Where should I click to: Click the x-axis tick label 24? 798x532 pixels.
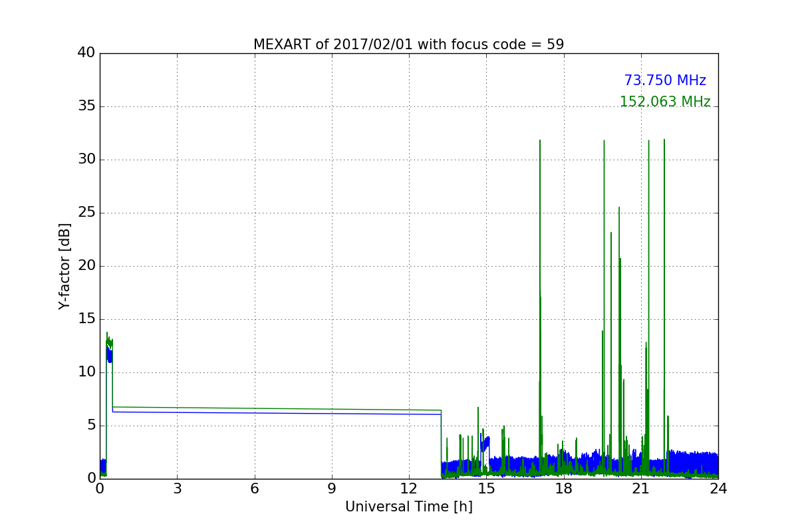click(718, 489)
